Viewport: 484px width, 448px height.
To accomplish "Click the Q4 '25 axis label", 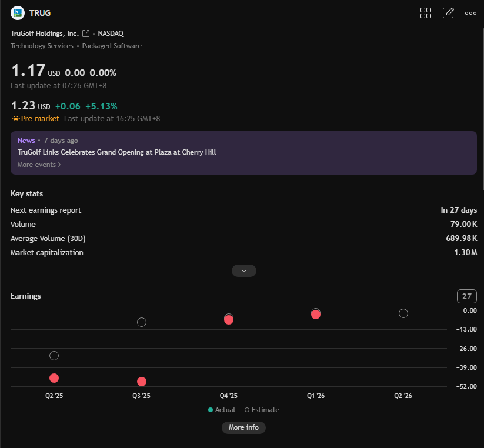I will [x=229, y=396].
